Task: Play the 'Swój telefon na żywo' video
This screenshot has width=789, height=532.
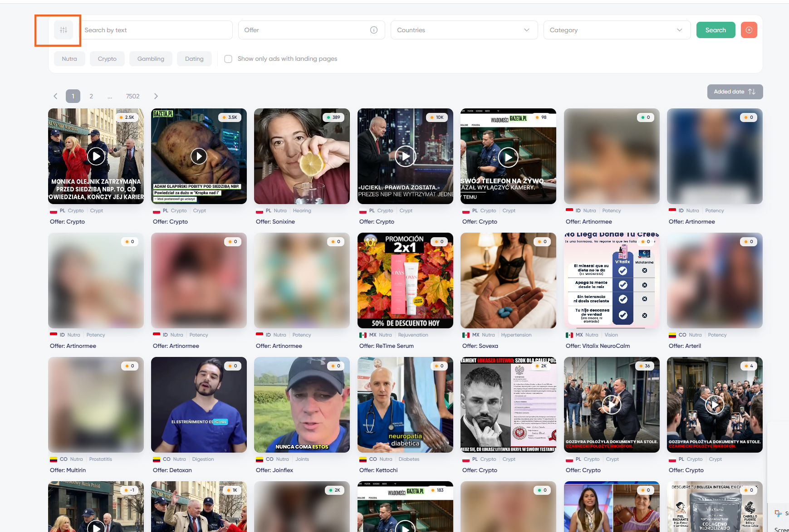Action: 508,157
